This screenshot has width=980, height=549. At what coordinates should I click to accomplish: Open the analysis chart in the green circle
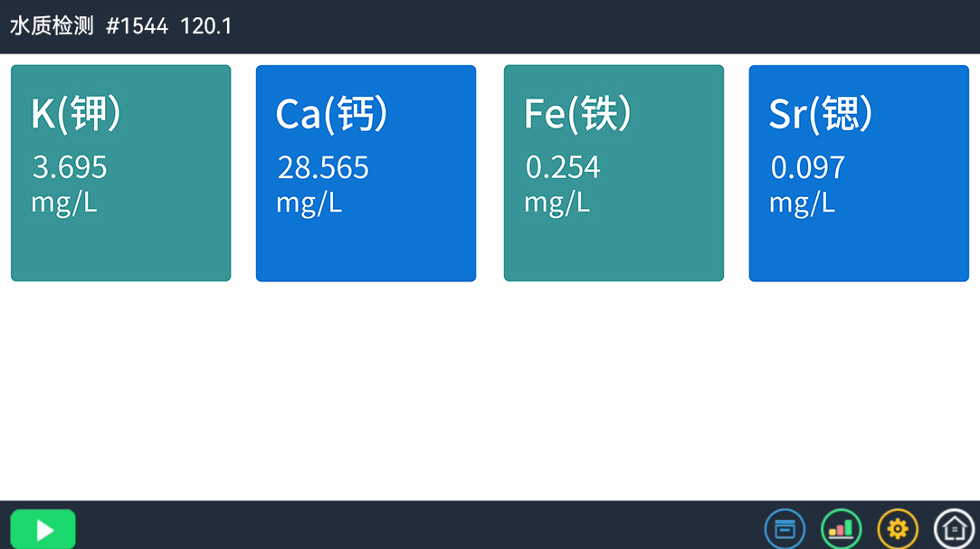tap(841, 528)
